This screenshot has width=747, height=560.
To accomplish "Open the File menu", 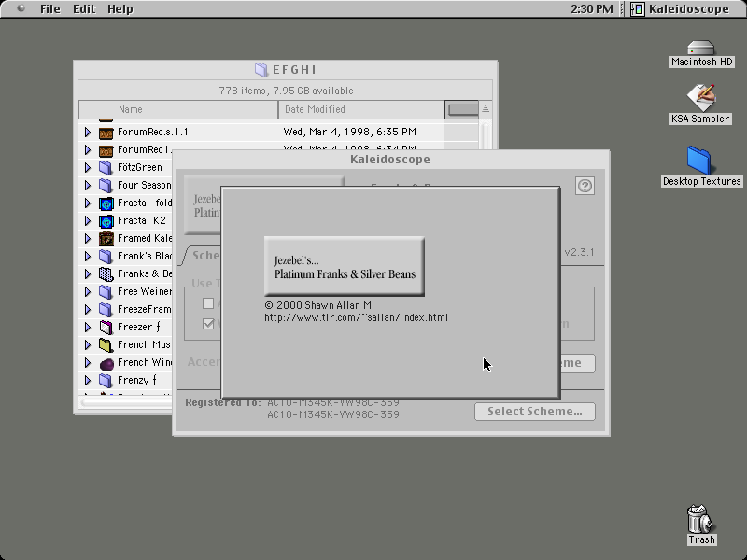I will click(x=50, y=8).
